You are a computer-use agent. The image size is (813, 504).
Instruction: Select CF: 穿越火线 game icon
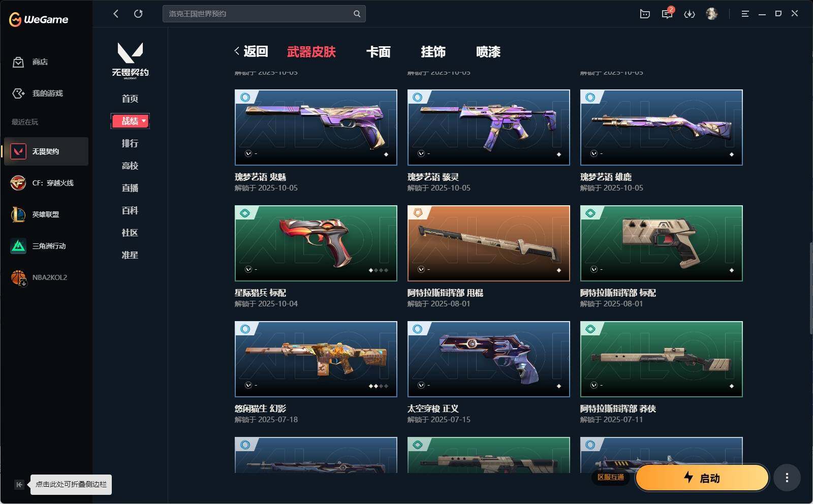(18, 183)
